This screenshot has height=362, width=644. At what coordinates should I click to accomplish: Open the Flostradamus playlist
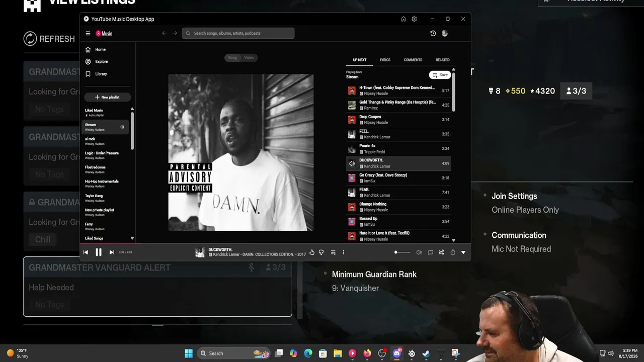106,169
